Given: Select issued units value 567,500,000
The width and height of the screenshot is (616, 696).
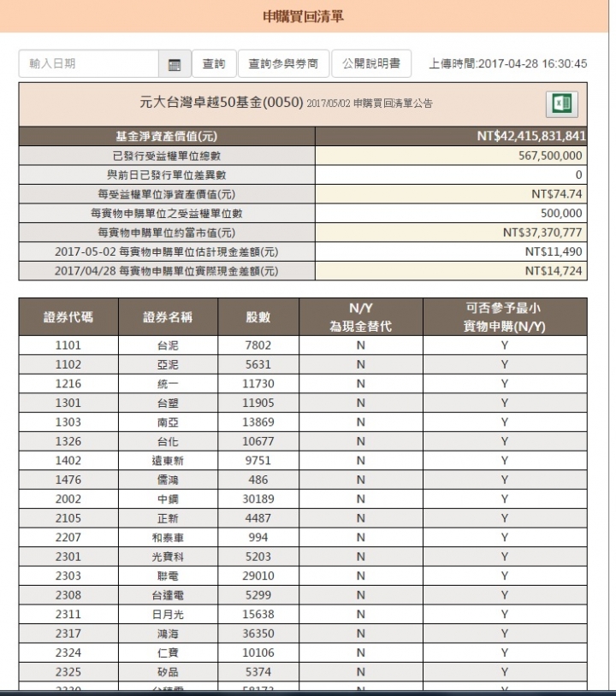Looking at the screenshot, I should [x=550, y=156].
